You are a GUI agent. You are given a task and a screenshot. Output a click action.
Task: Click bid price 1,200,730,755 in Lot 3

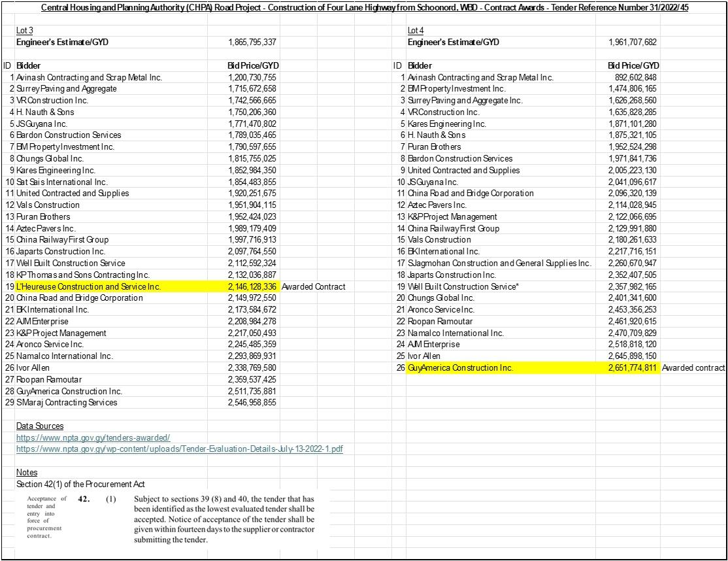pos(252,78)
